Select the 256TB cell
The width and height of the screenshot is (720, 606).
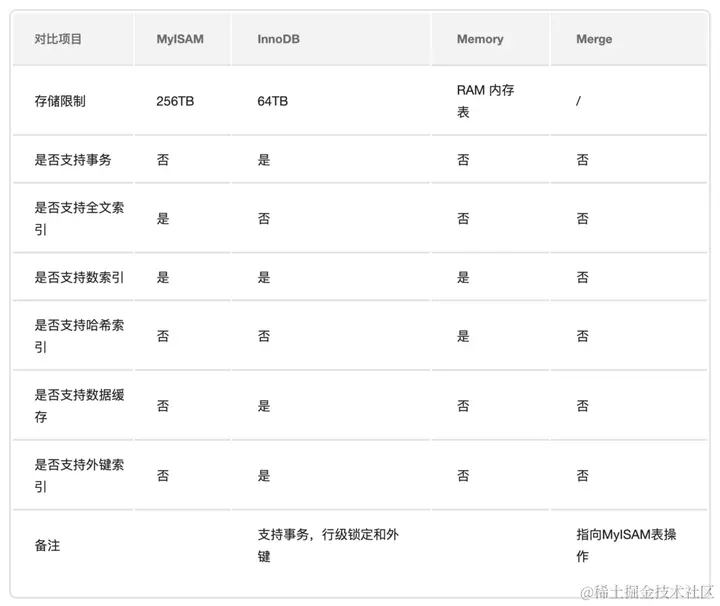coord(175,101)
